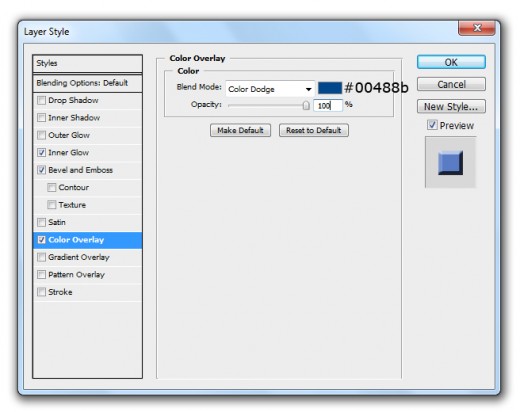Select the Stroke label
520x412 pixels.
[x=60, y=292]
